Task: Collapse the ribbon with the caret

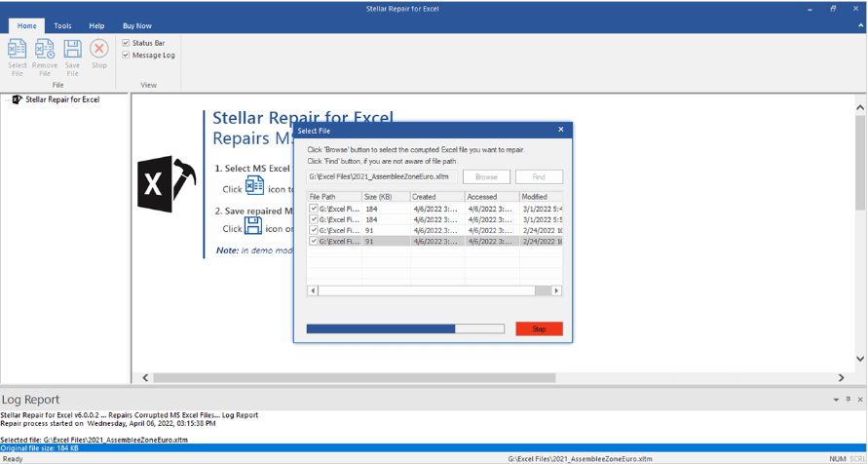Action: [861, 25]
